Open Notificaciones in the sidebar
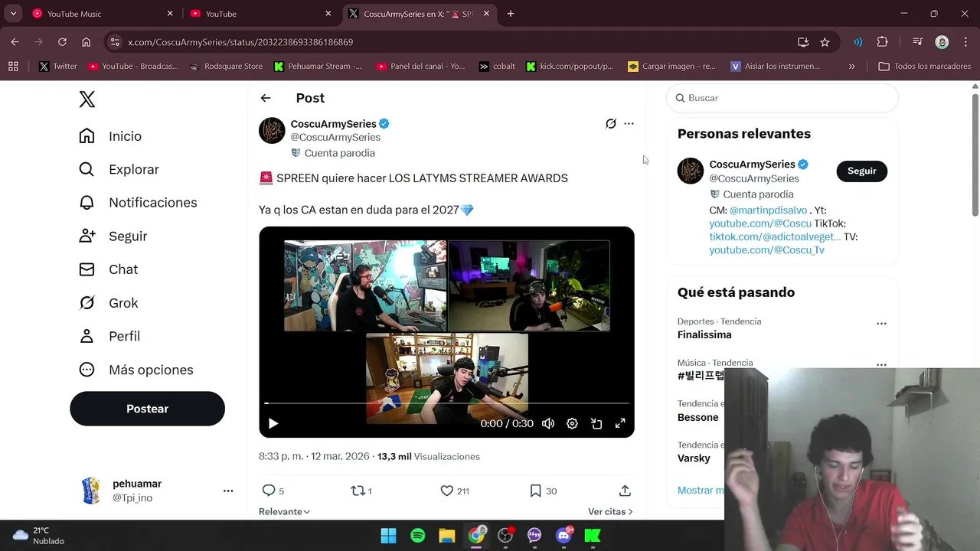 coord(138,203)
